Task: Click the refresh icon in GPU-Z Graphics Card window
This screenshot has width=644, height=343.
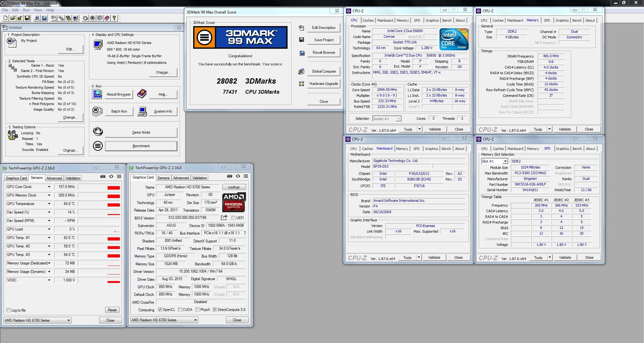Action: coord(238,176)
